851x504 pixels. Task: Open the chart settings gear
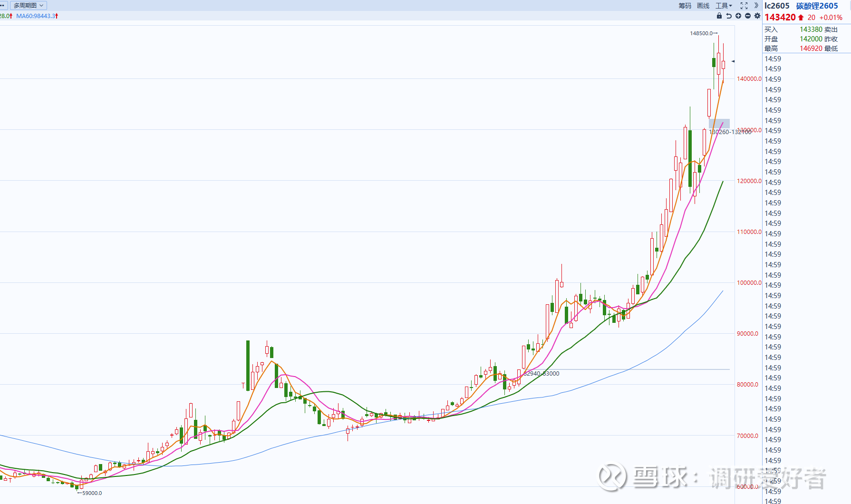point(757,16)
